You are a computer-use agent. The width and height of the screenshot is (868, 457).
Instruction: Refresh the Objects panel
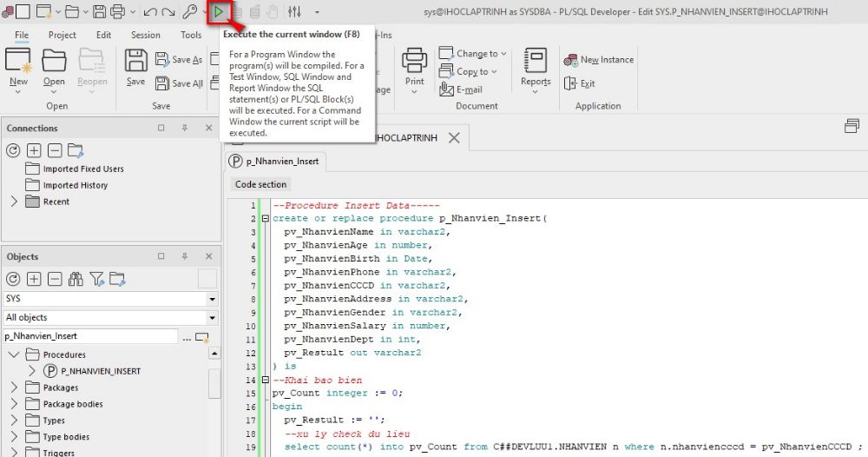[13, 279]
